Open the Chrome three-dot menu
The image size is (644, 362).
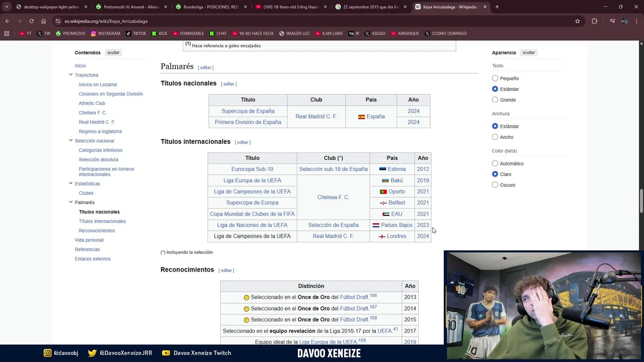636,21
